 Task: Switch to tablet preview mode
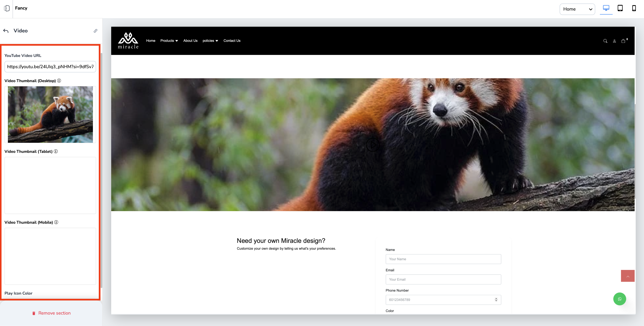(x=620, y=8)
